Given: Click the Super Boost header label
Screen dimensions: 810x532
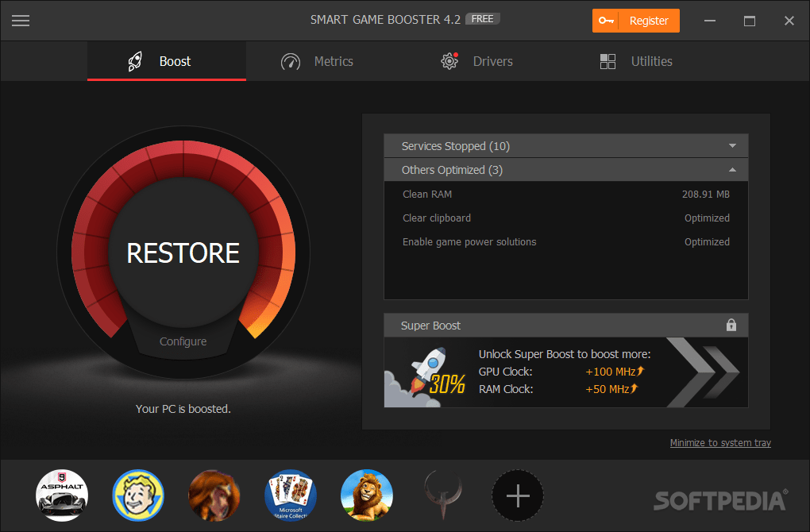Looking at the screenshot, I should [430, 326].
